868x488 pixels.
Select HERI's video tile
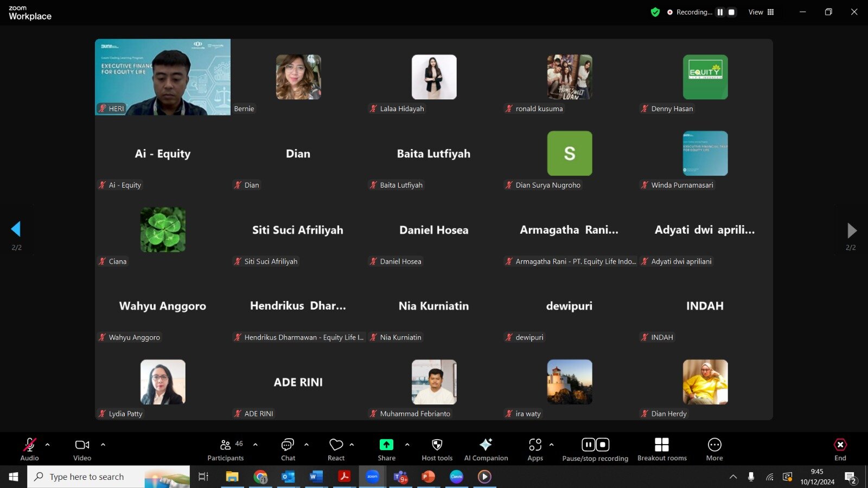[x=163, y=77]
